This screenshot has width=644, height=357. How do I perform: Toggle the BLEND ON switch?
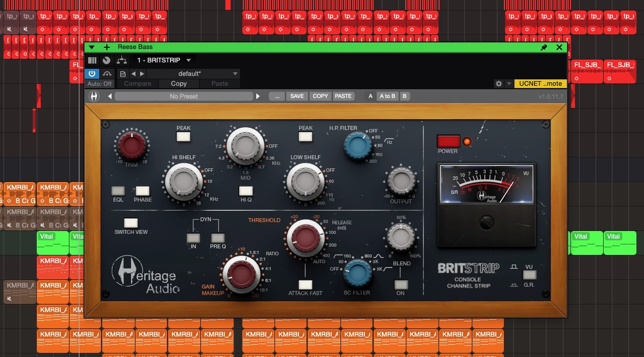(401, 284)
